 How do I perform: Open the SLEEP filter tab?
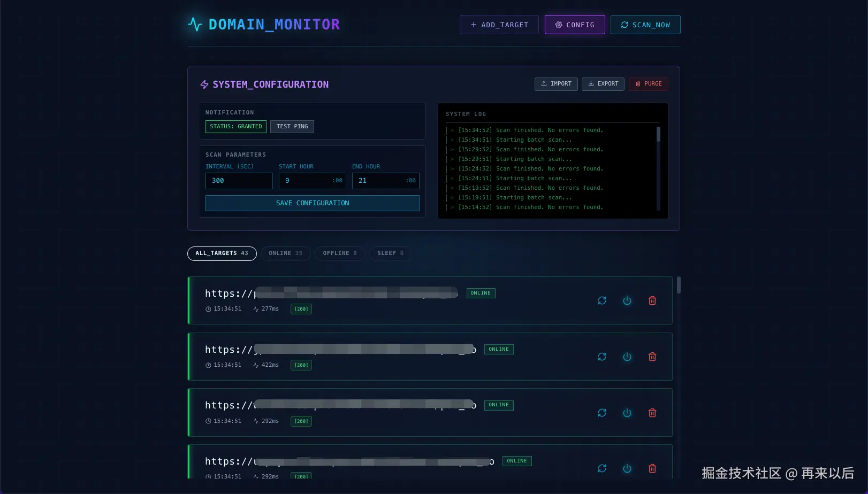pyautogui.click(x=391, y=253)
